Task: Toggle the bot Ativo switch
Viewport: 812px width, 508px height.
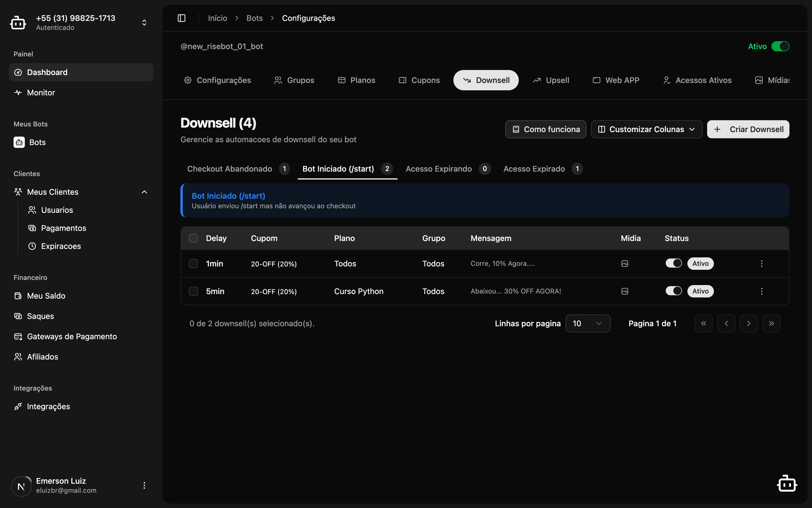Action: click(780, 46)
